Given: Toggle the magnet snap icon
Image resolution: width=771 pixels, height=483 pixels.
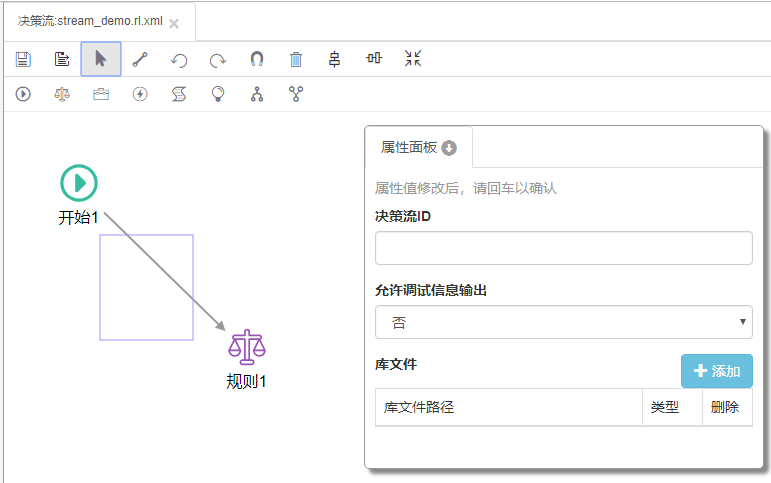Looking at the screenshot, I should [257, 59].
